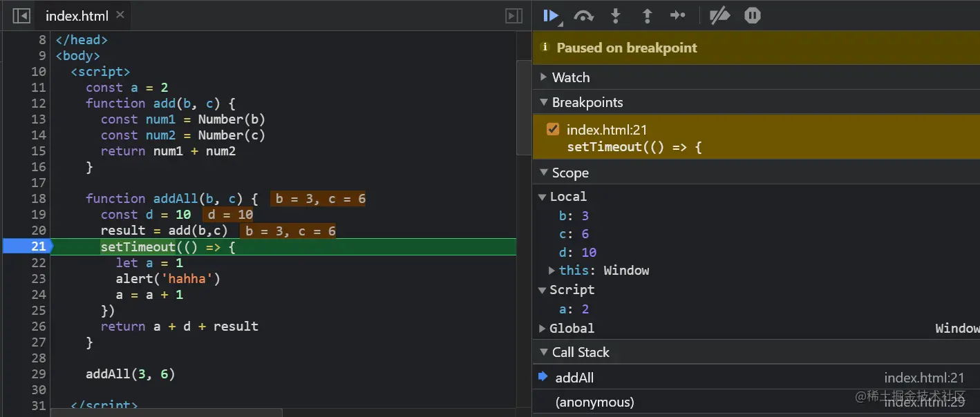The width and height of the screenshot is (980, 417).
Task: Click the Step icon in debugger toolbar
Action: point(678,16)
